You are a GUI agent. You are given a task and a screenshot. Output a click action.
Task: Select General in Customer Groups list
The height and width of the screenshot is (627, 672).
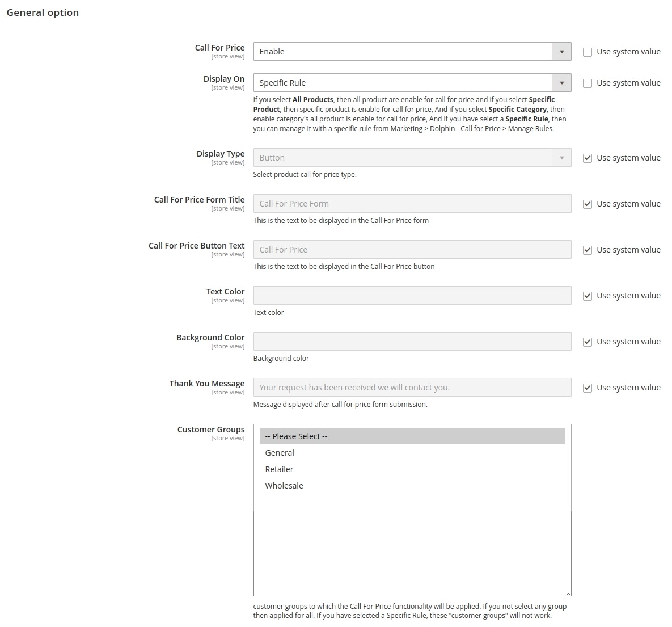(x=280, y=453)
